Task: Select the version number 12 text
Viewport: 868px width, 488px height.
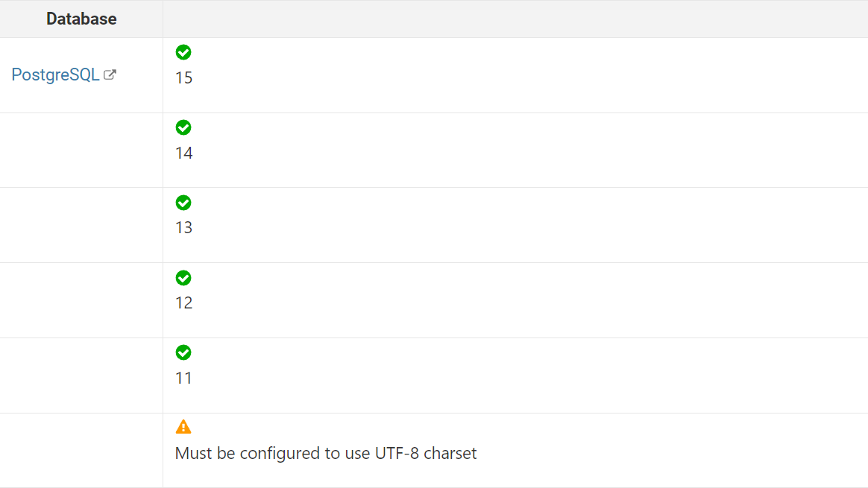Action: 183,303
